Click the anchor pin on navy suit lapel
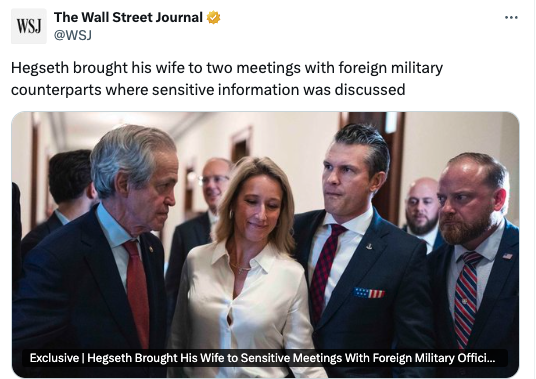The height and width of the screenshot is (379, 536). pos(369,245)
